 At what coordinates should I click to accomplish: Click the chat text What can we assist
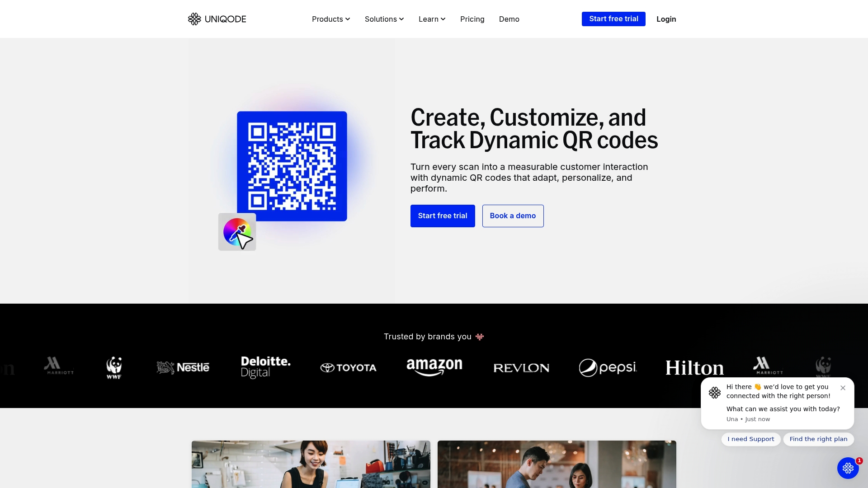(783, 409)
